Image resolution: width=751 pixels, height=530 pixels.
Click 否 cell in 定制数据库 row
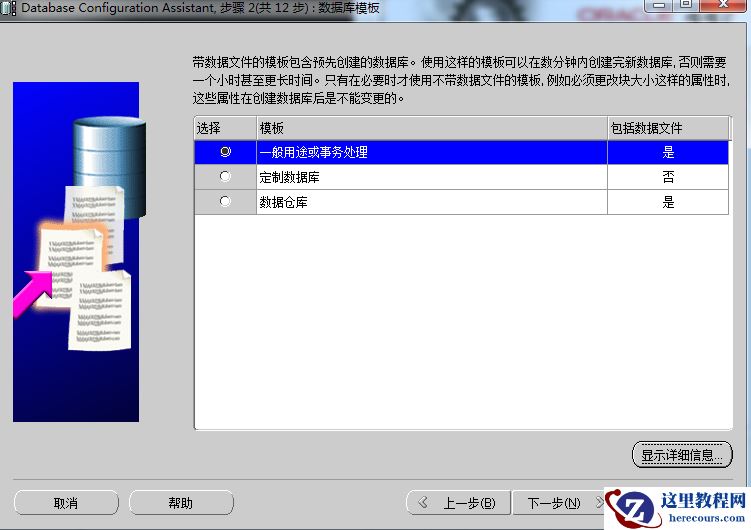coord(668,177)
